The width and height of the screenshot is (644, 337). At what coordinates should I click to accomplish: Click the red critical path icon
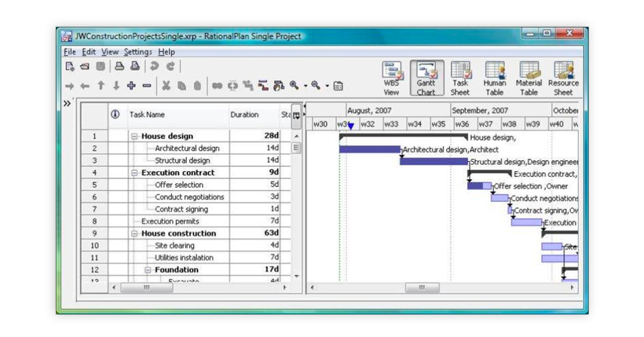tap(263, 86)
